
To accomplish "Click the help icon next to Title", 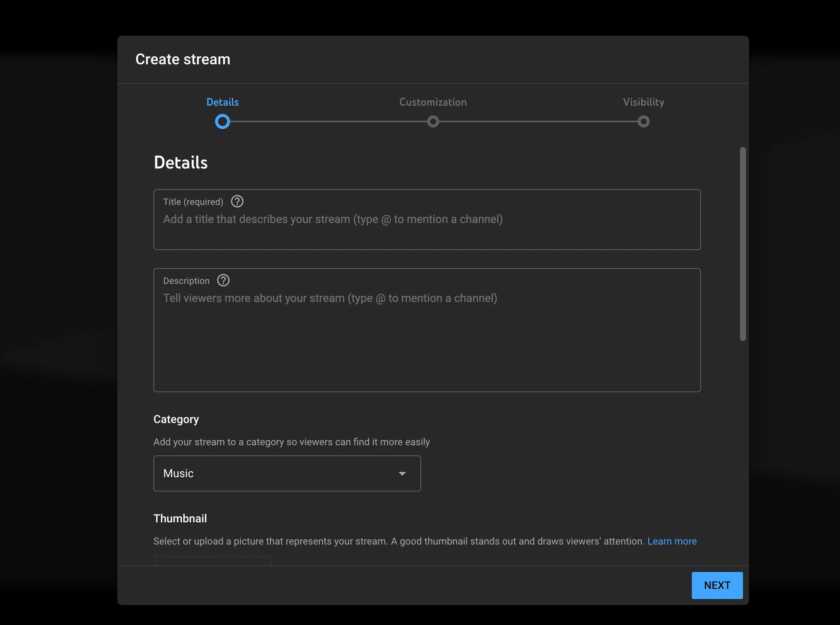I will pyautogui.click(x=237, y=201).
